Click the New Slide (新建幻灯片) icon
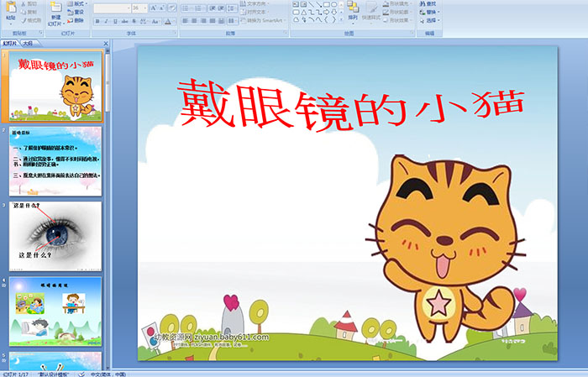This screenshot has width=588, height=377. (56, 7)
